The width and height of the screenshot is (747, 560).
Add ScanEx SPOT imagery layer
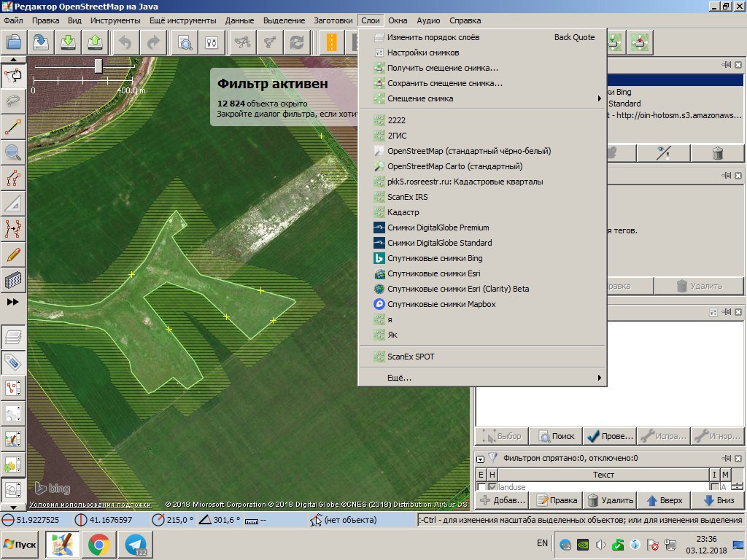click(481, 356)
